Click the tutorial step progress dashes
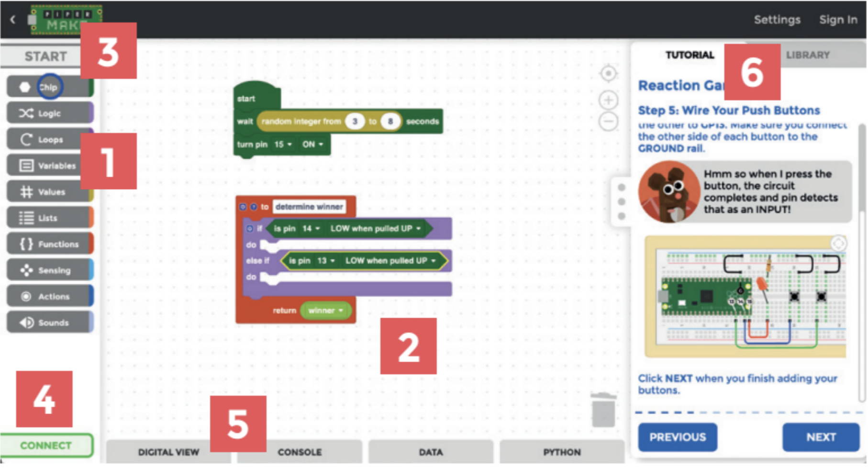The width and height of the screenshot is (868, 469). click(749, 412)
